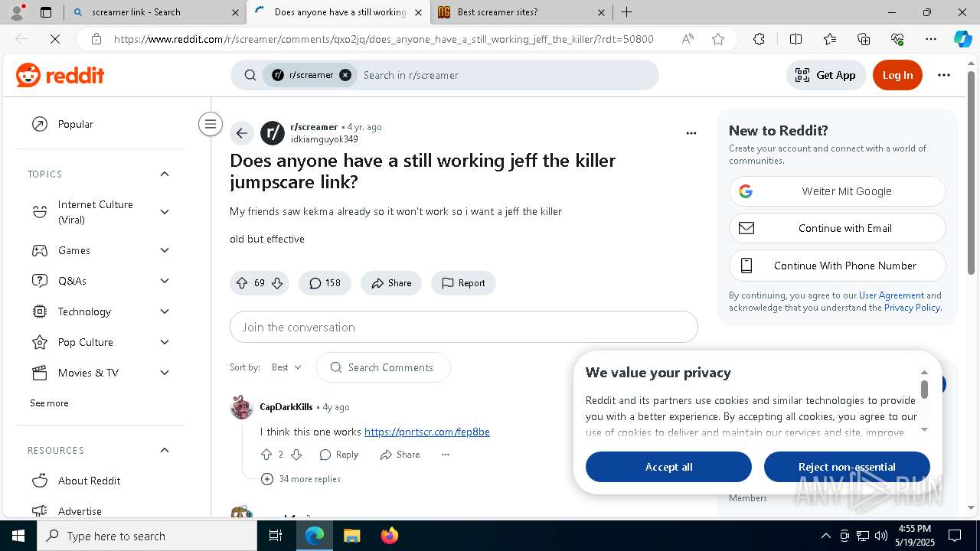
Task: Open a new browser tab
Action: pos(627,12)
